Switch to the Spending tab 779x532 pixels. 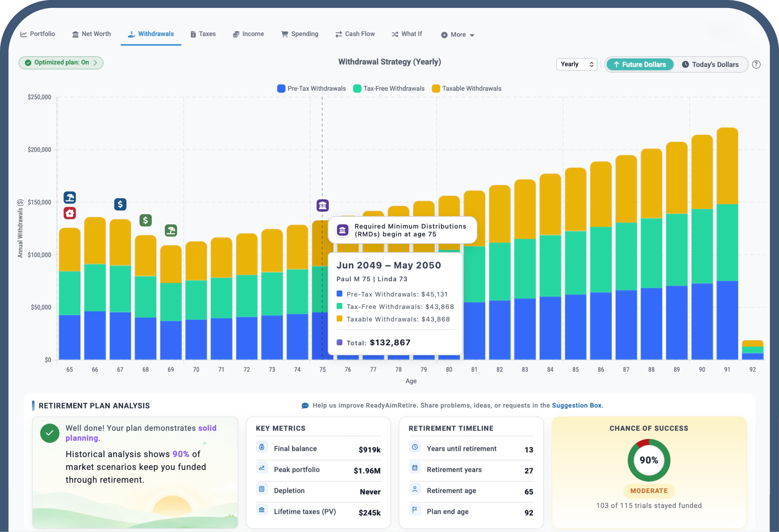tap(300, 34)
